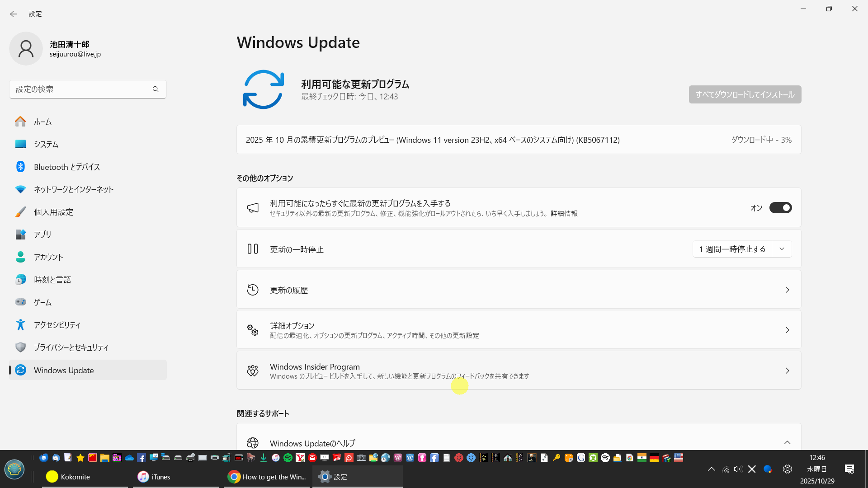Click the history clock icon beside 更新の履歴
The height and width of the screenshot is (488, 868).
[x=253, y=290]
